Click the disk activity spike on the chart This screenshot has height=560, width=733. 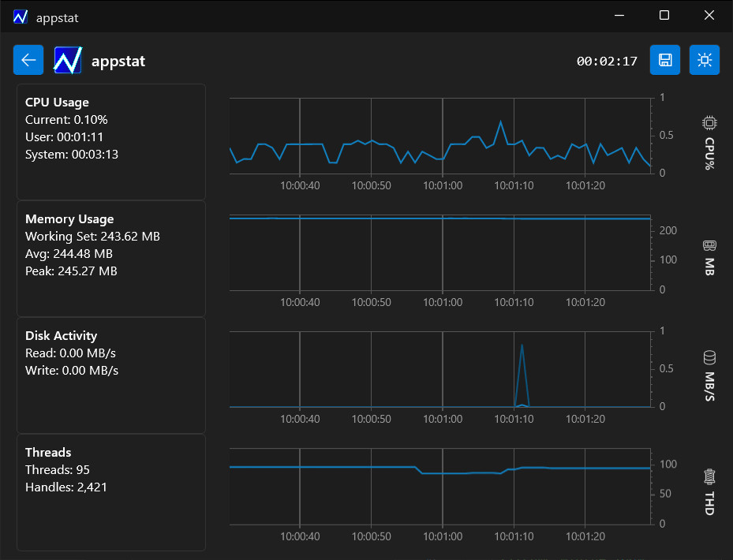[x=522, y=345]
